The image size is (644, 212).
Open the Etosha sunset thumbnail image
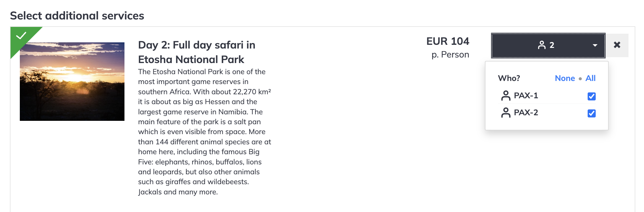[72, 82]
